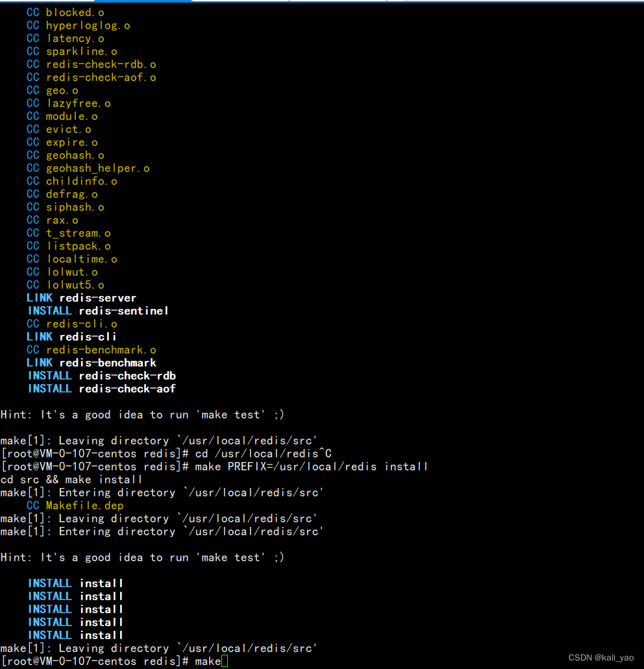Click the 'redis-check-aof.o' compile line

point(92,77)
